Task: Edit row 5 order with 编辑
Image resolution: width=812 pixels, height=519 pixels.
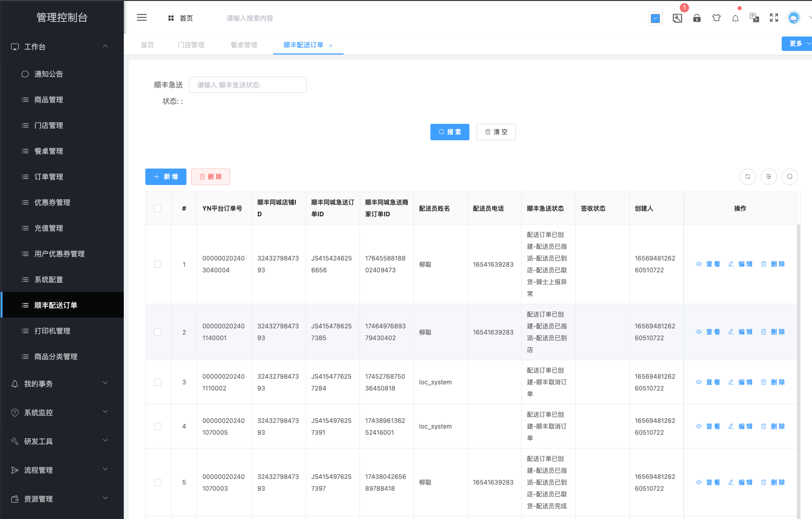Action: [x=740, y=483]
